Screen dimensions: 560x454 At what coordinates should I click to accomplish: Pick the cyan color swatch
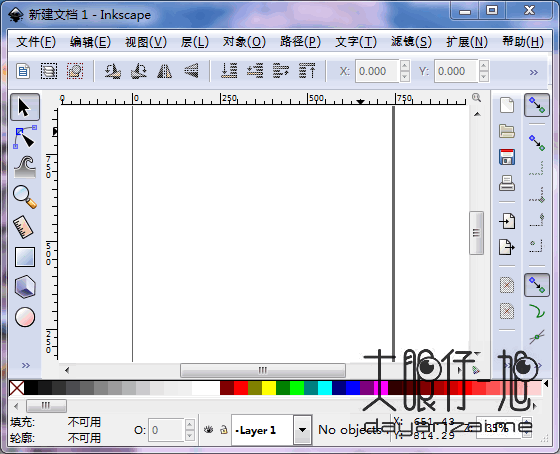[x=325, y=388]
